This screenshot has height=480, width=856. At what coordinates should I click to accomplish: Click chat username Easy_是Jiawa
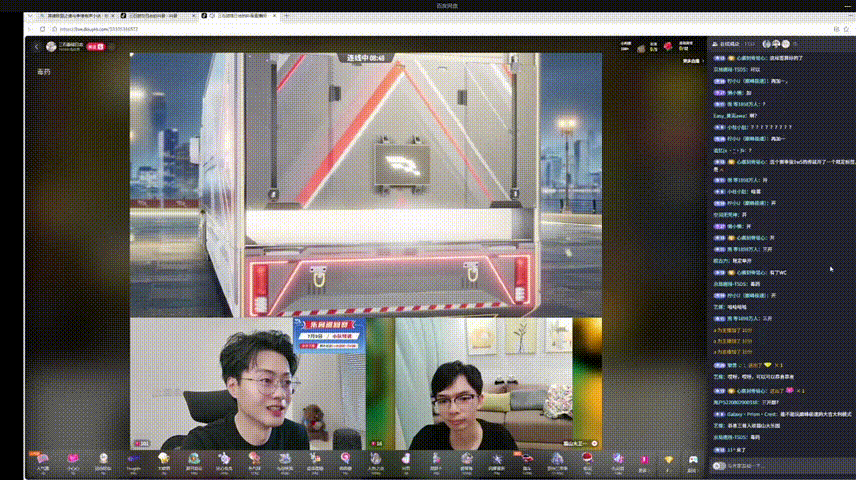[730, 116]
